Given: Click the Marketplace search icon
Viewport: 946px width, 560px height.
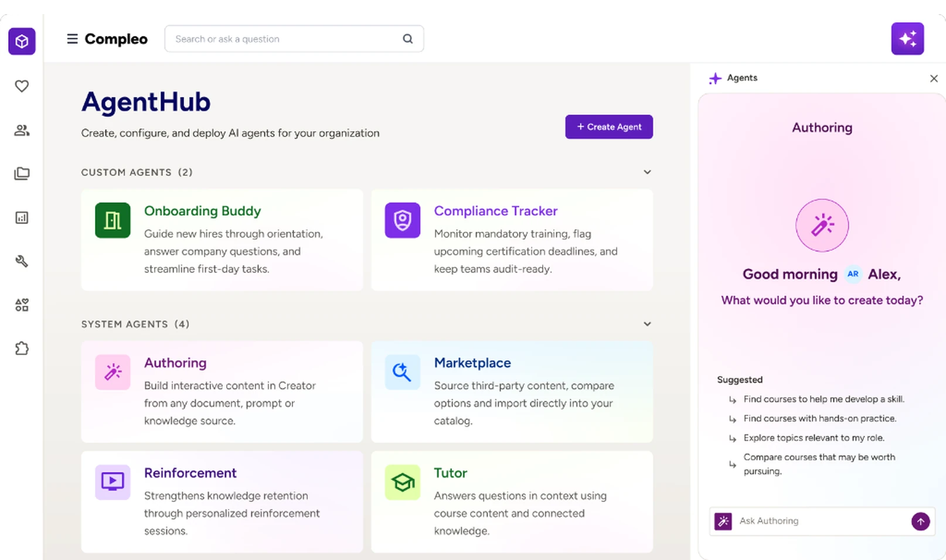Looking at the screenshot, I should coord(402,372).
